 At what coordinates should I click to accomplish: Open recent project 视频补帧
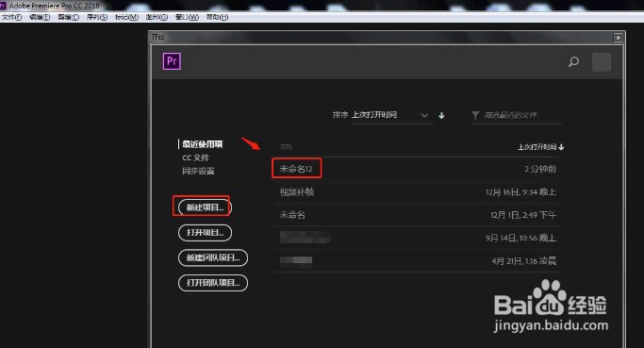tap(296, 191)
